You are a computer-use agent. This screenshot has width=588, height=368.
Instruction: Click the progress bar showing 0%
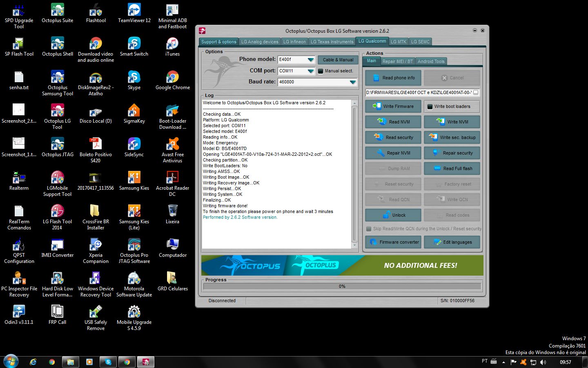(342, 286)
